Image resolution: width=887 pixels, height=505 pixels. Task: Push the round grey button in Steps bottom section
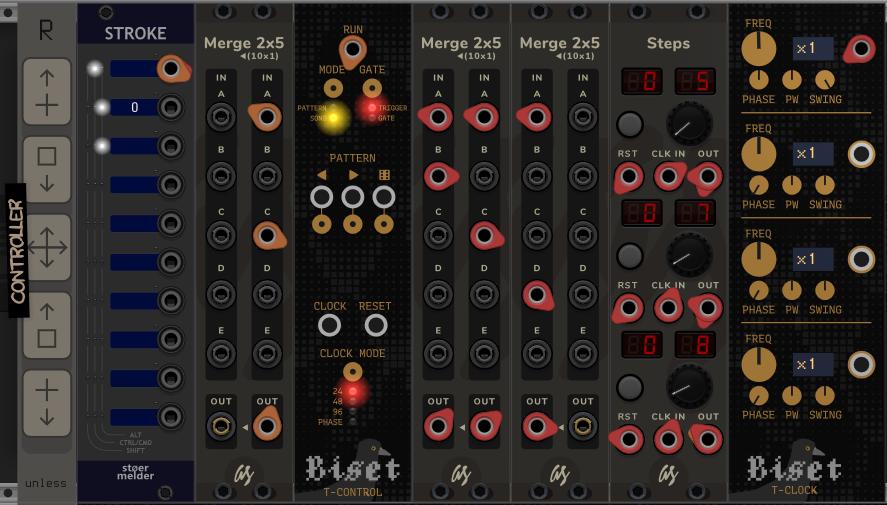coord(629,388)
